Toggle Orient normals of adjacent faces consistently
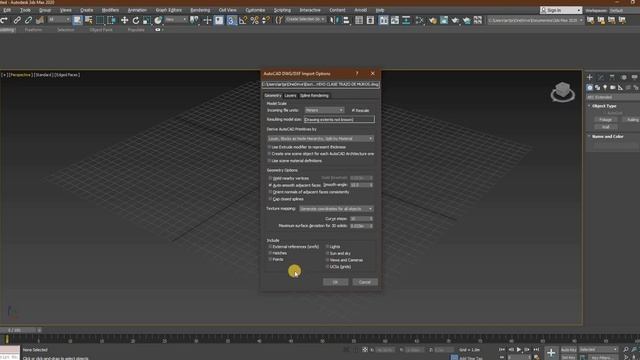This screenshot has height=360, width=640. pos(270,192)
